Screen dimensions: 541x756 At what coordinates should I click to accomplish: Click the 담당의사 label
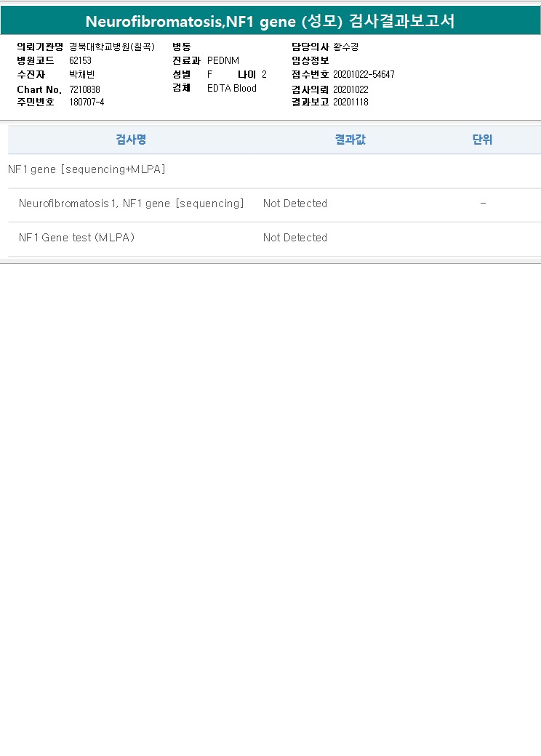tap(310, 47)
